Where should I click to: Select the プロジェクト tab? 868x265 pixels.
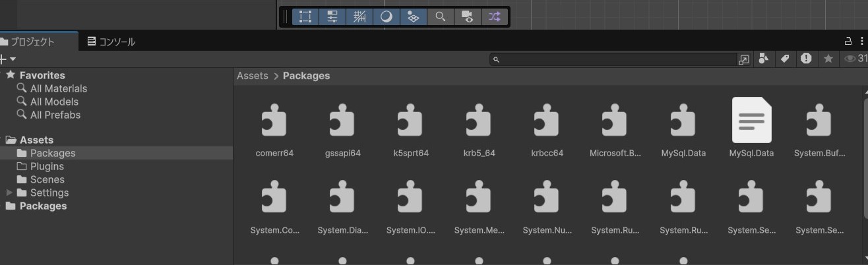[32, 42]
